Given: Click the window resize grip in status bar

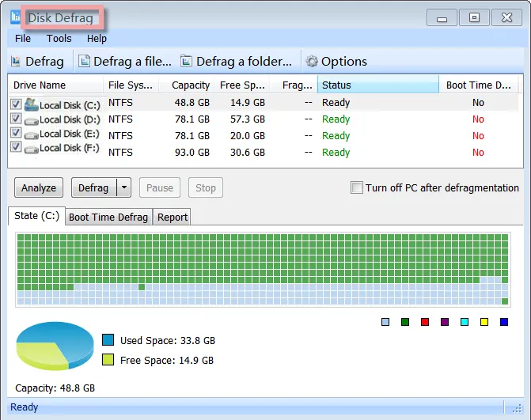Looking at the screenshot, I should 517,408.
